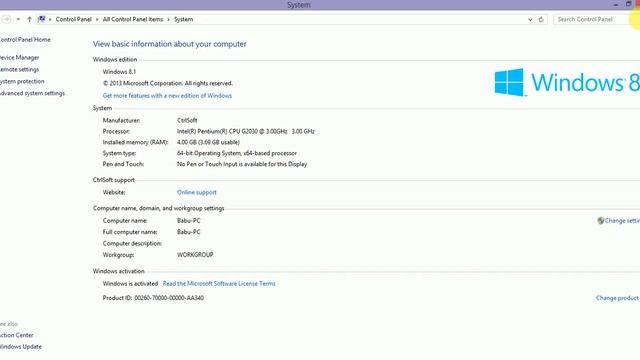This screenshot has height=360, width=640.
Task: Click the Windows 8 logo
Action: tap(567, 82)
